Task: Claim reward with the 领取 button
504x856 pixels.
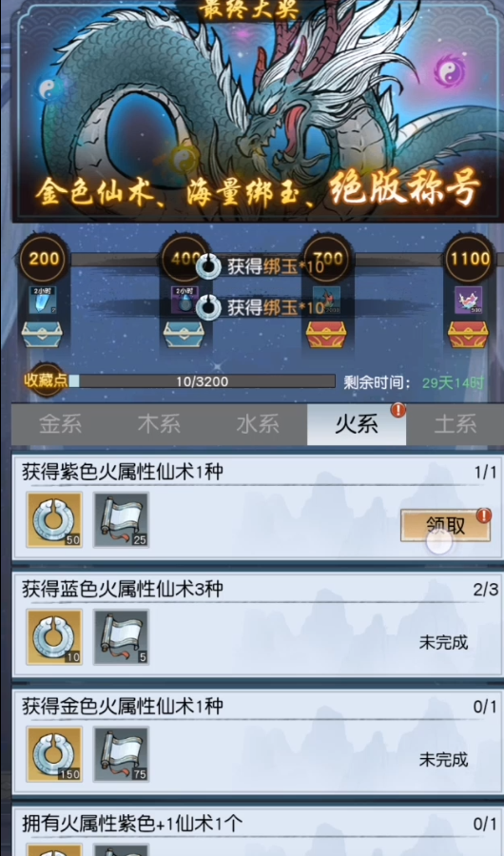Action: point(445,526)
